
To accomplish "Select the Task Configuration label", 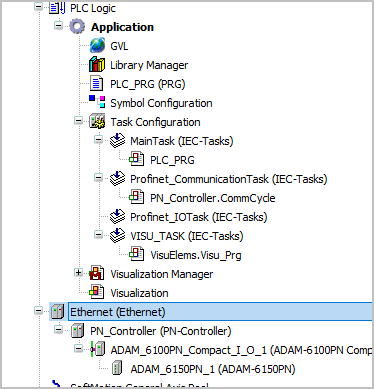I will [155, 122].
